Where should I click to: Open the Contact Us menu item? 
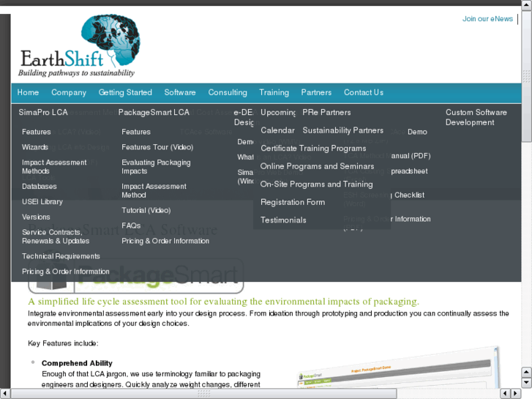point(364,92)
